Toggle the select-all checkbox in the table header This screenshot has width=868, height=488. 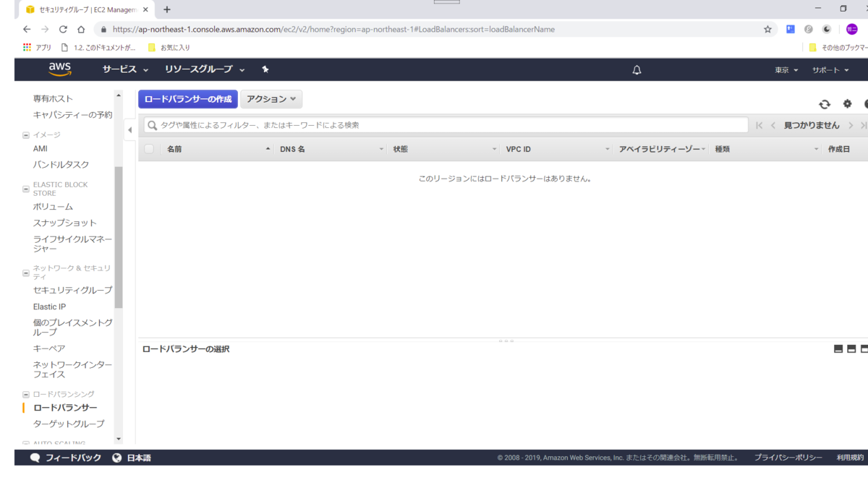[148, 148]
